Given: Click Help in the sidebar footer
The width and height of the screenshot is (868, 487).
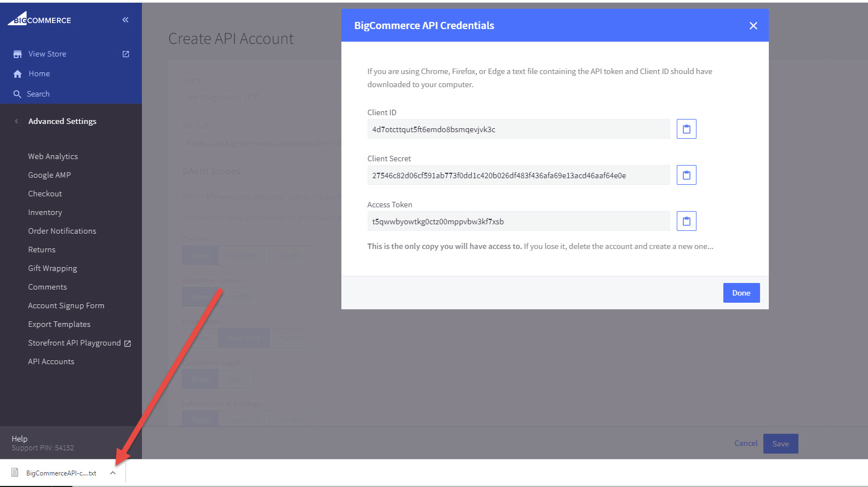Looking at the screenshot, I should (20, 439).
